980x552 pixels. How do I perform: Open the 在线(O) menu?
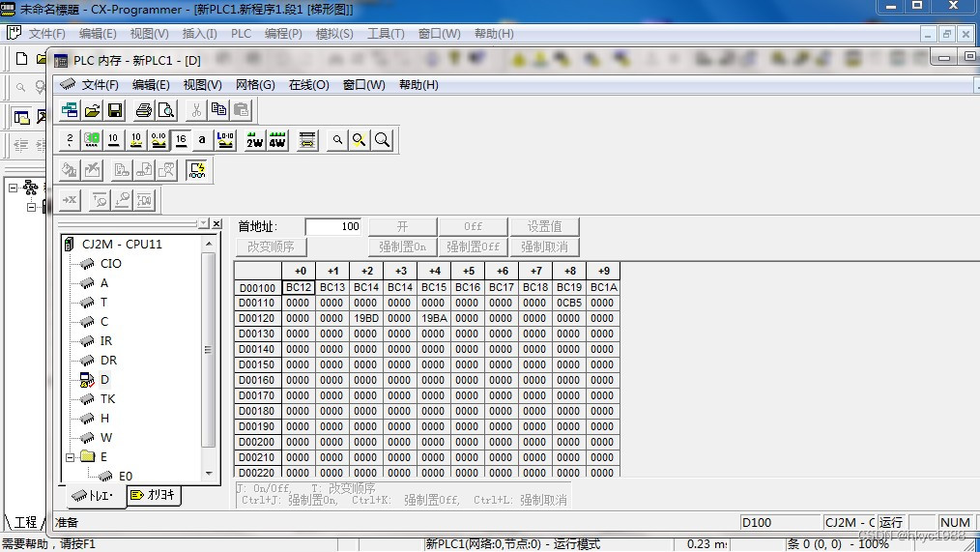pyautogui.click(x=308, y=85)
